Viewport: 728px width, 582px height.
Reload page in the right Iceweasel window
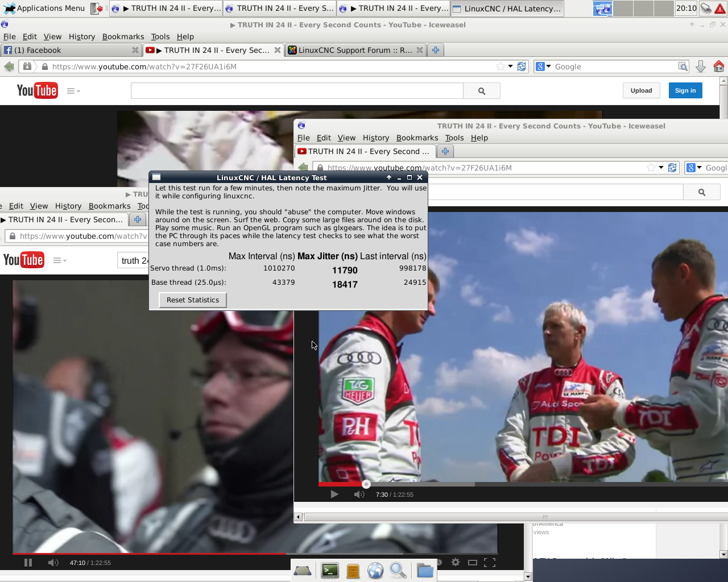point(672,168)
